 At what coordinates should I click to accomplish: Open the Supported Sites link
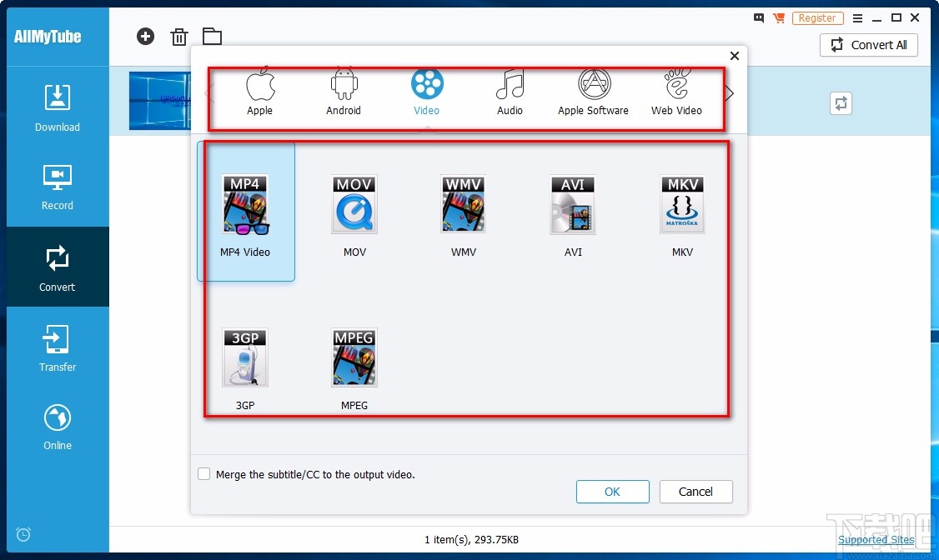coord(876,539)
